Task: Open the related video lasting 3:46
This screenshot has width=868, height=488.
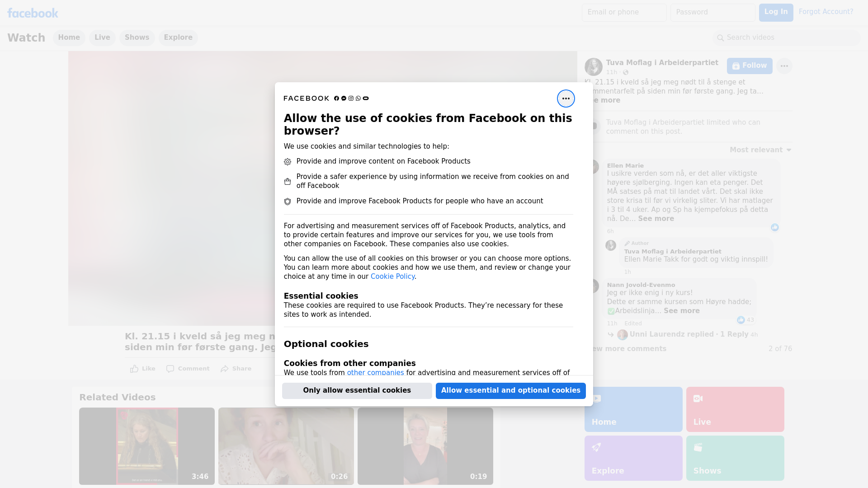Action: pyautogui.click(x=147, y=446)
